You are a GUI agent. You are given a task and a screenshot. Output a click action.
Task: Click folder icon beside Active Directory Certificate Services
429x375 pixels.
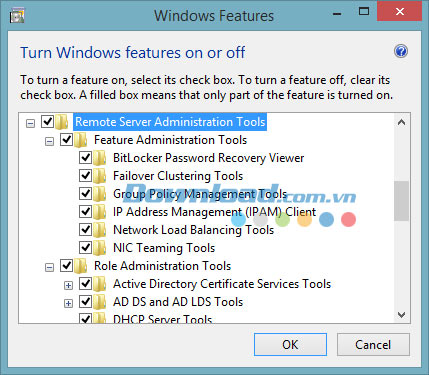(100, 284)
